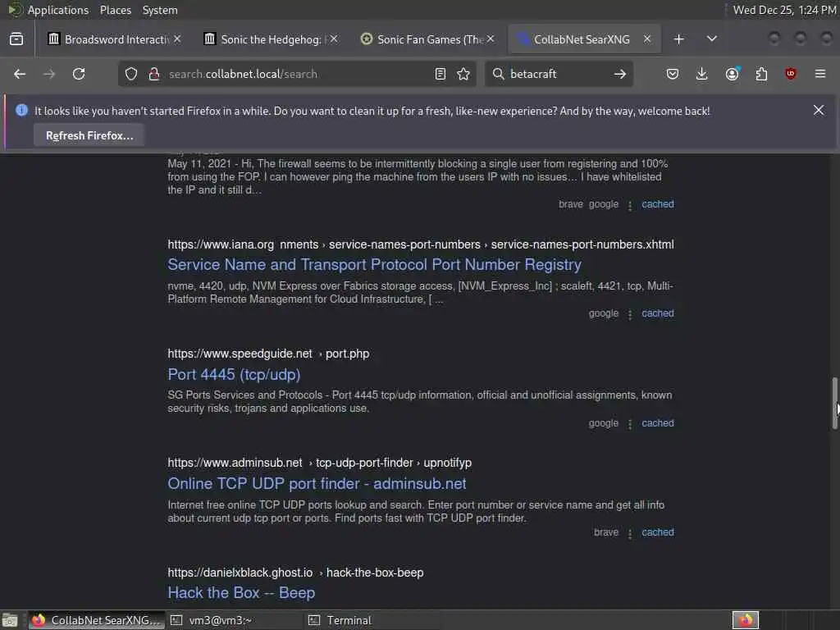This screenshot has height=630, width=840.
Task: Click the search.collabnet.local address field
Action: point(297,74)
